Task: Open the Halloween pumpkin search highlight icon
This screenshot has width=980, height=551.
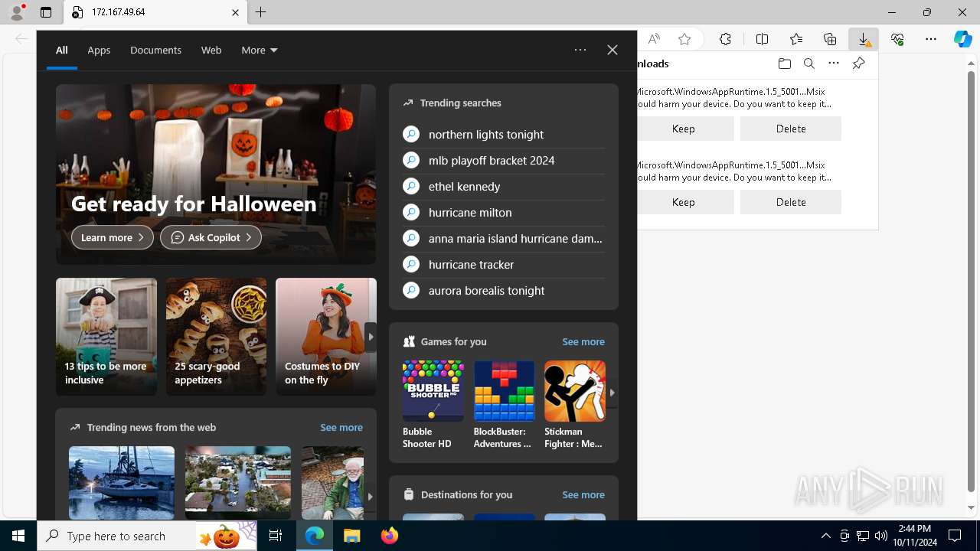Action: click(x=226, y=536)
